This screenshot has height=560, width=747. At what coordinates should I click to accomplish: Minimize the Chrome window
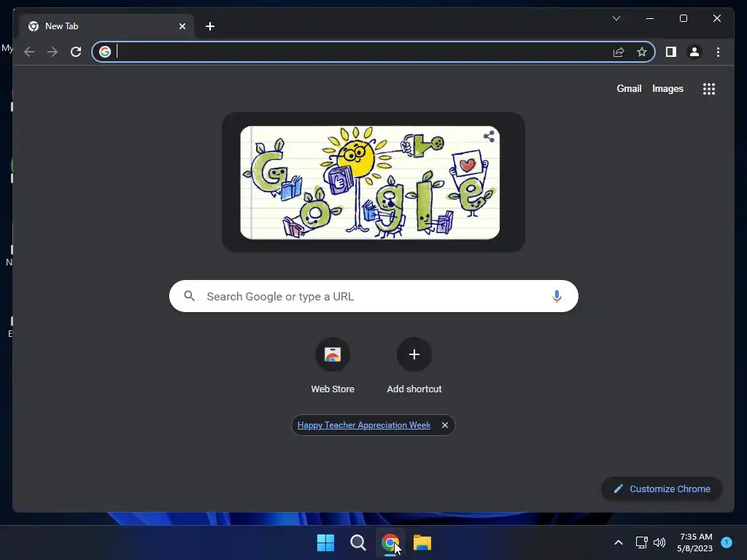coord(650,18)
